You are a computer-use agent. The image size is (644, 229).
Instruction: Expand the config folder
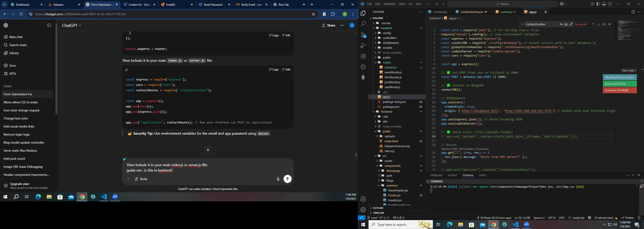(397, 33)
